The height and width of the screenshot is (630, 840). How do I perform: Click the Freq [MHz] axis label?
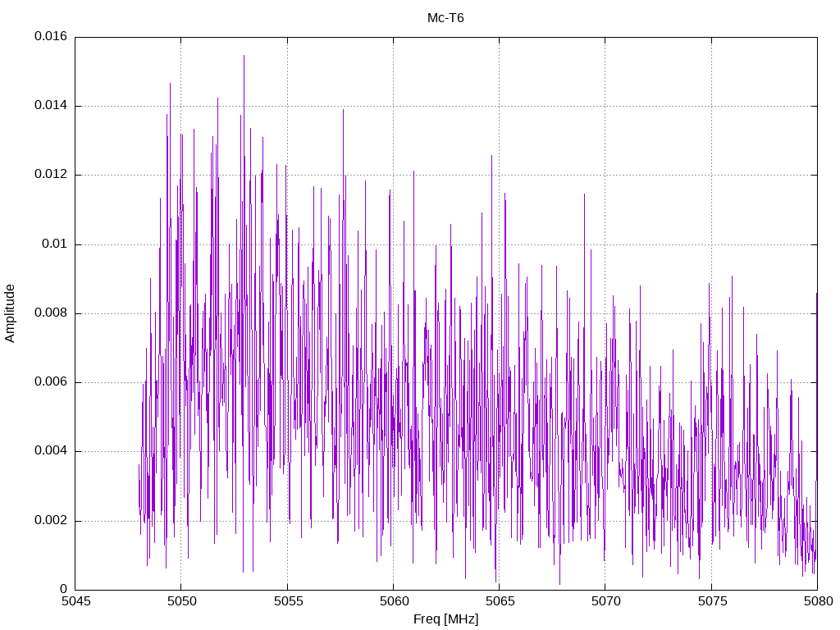[x=445, y=619]
